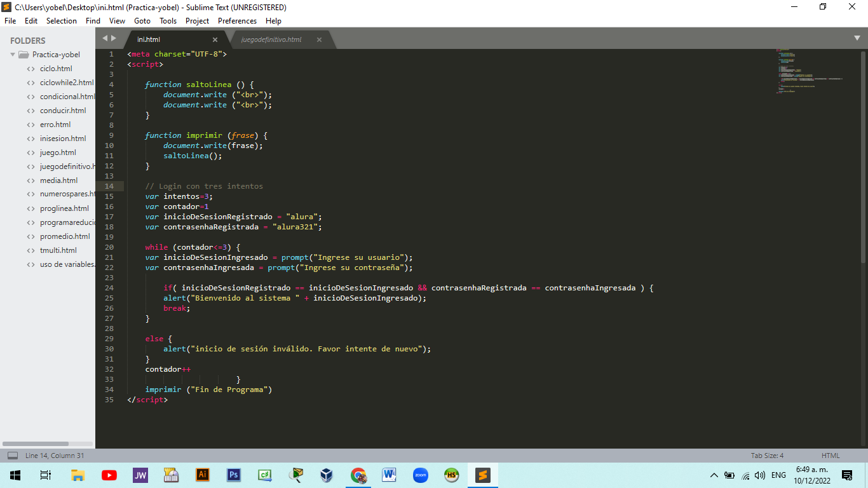Toggle side bar via status bar icon

click(x=13, y=456)
